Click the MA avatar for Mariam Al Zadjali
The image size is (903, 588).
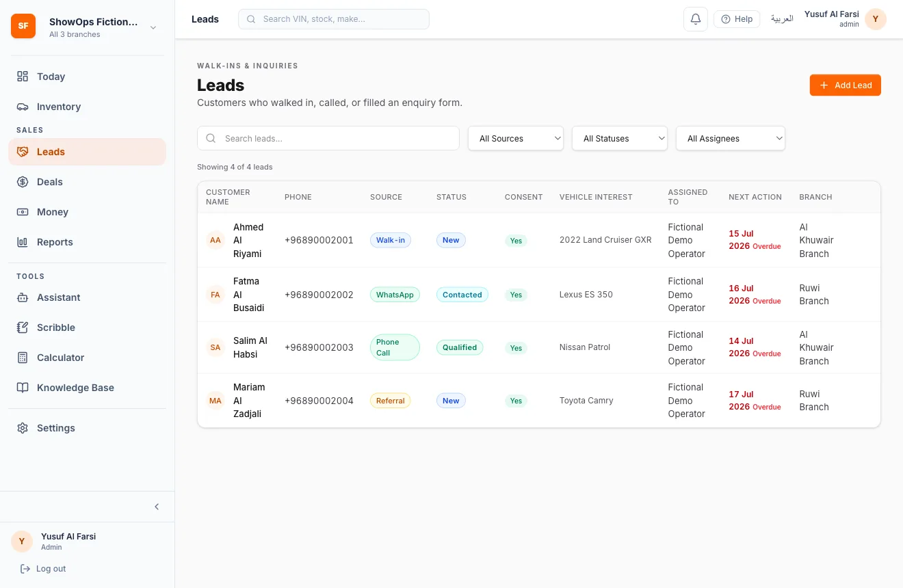pos(215,401)
